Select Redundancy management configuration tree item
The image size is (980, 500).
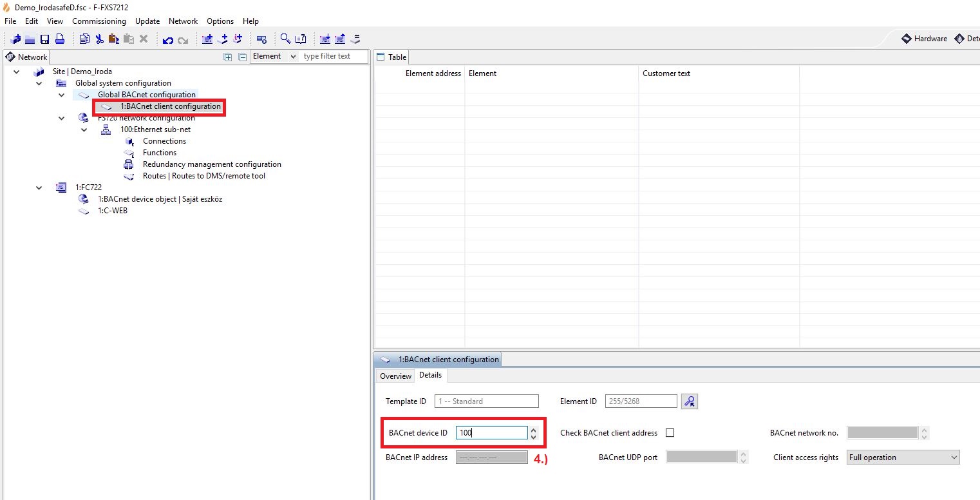coord(211,164)
